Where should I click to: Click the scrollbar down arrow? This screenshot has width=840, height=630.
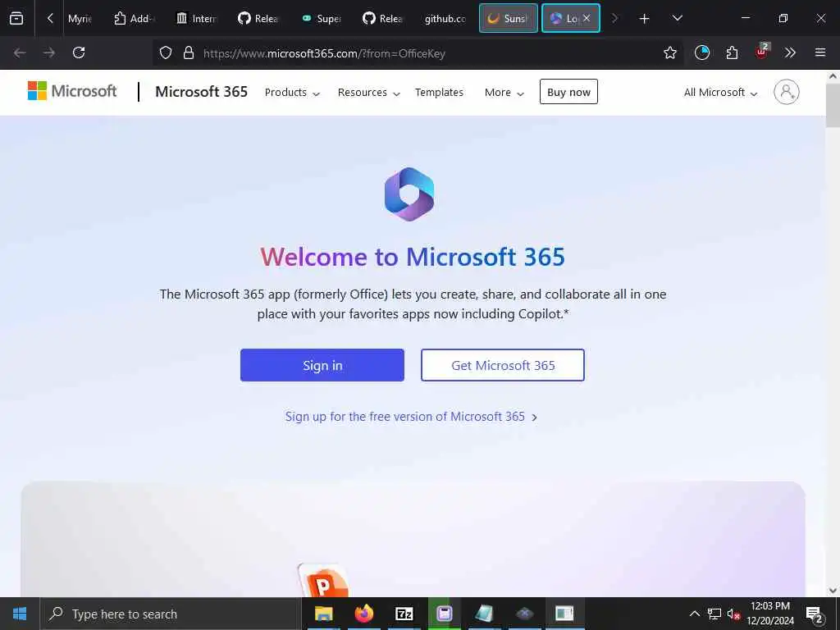833,591
